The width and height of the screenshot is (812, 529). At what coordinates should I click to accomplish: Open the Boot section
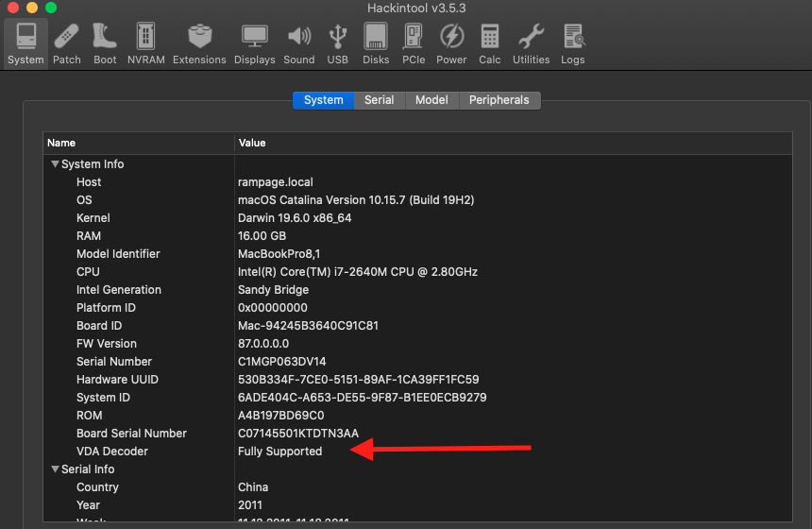pos(105,44)
